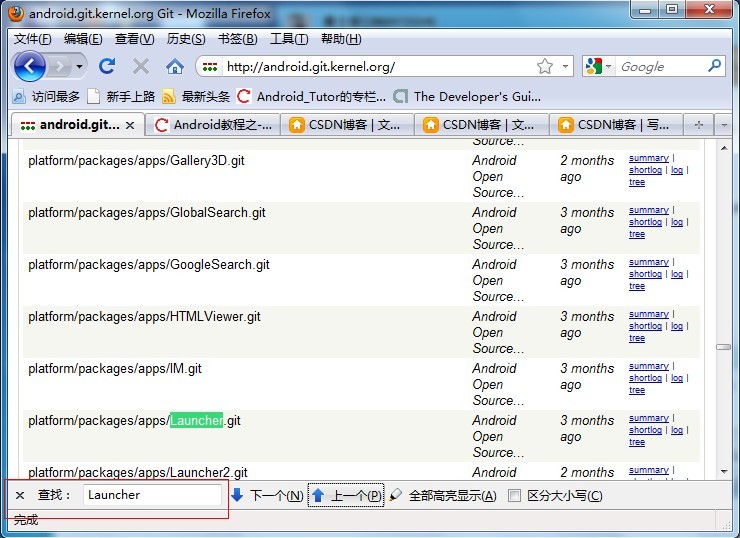
Task: Click the highlighted Launcher search match
Action: point(196,420)
